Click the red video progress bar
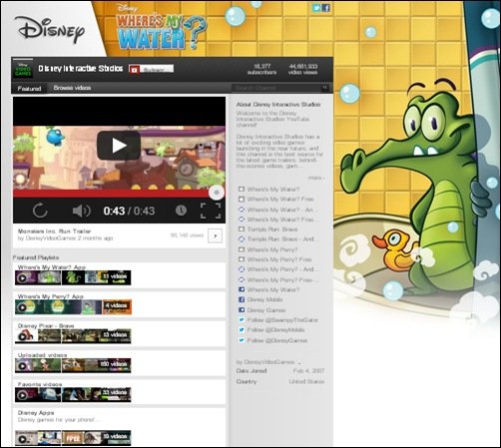 [x=112, y=194]
